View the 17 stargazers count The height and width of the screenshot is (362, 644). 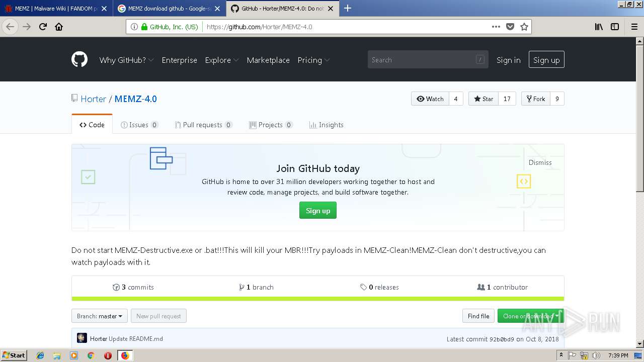pyautogui.click(x=507, y=99)
